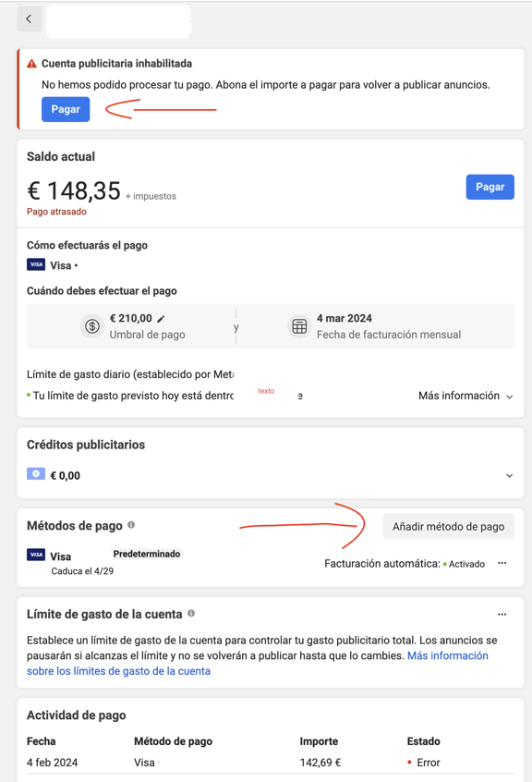Open more options for the Visa method
Image resolution: width=532 pixels, height=782 pixels.
tap(502, 563)
